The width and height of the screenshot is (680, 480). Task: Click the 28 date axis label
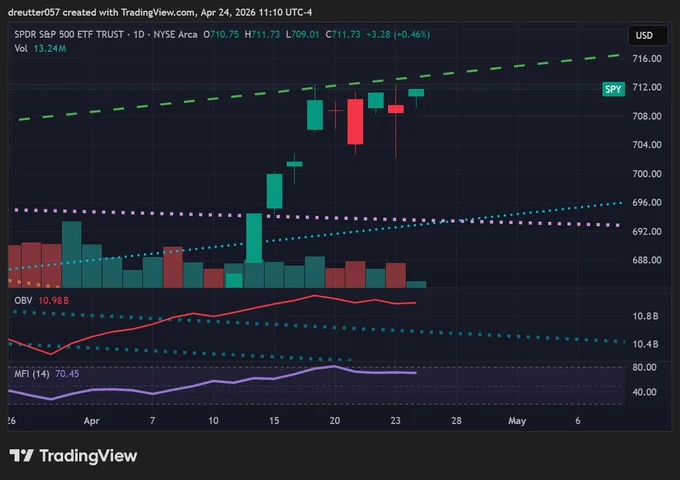coord(456,421)
